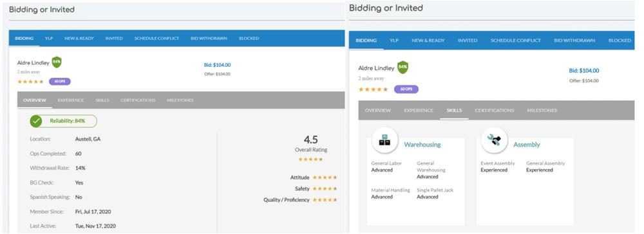Click the 60 OPS purple badge in right panel
This screenshot has width=644, height=234.
(x=406, y=89)
